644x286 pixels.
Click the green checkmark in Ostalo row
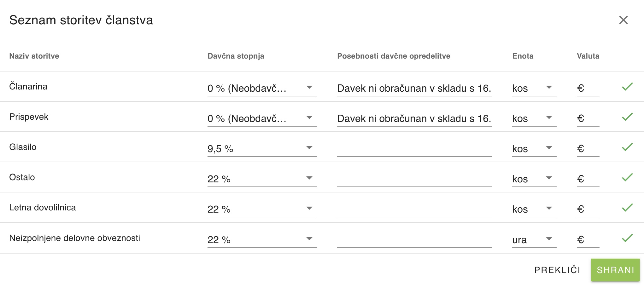coord(627,177)
